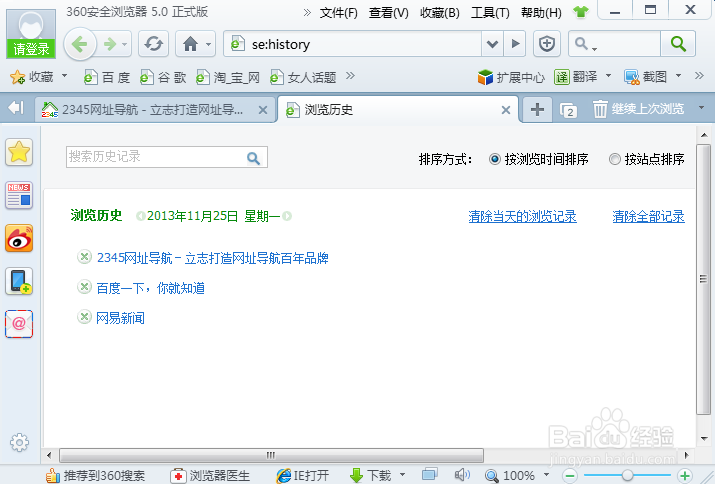
Task: Open the 查看(V) menu
Action: [x=389, y=13]
